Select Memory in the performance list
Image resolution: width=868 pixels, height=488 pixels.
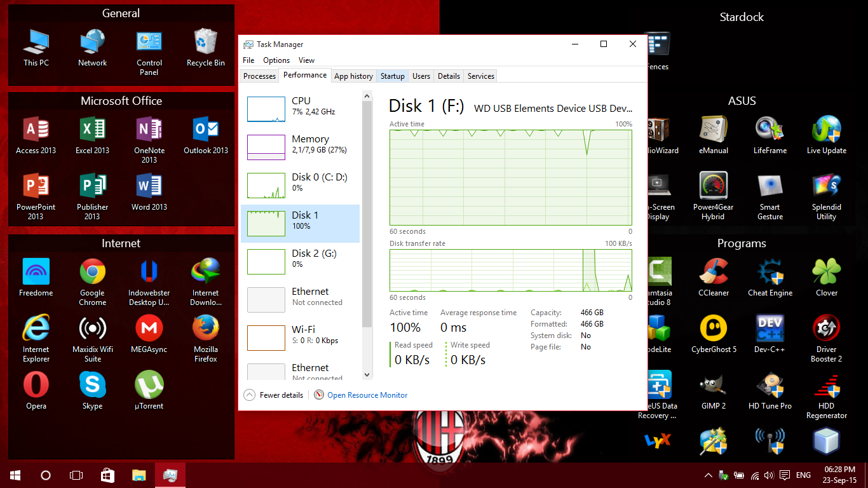(x=300, y=147)
